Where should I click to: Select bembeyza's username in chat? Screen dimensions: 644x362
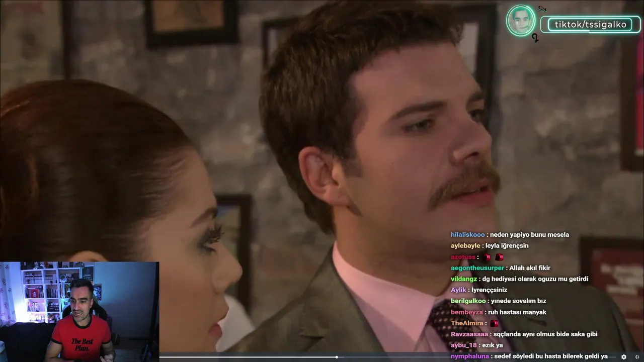[467, 312]
